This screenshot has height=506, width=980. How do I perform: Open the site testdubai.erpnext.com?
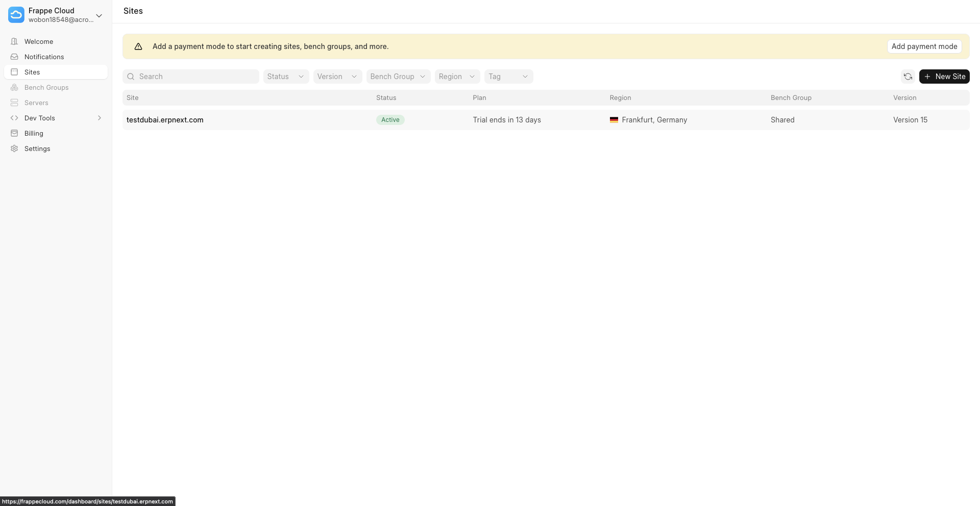[164, 119]
